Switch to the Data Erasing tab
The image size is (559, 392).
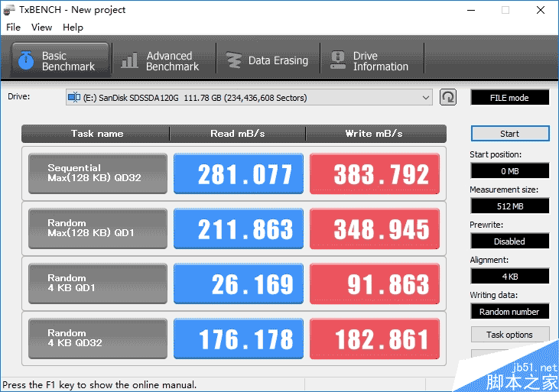tap(268, 60)
